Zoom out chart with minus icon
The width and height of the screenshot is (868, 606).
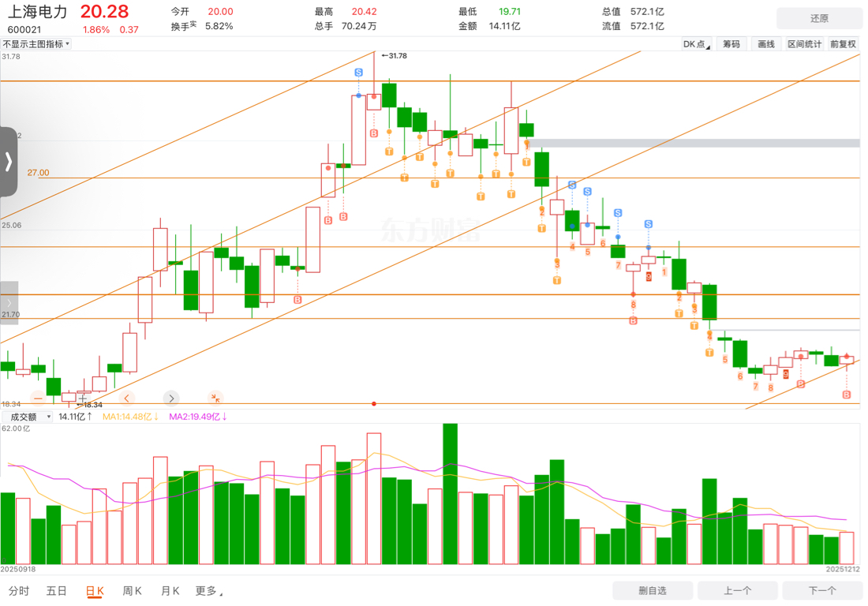(x=38, y=398)
